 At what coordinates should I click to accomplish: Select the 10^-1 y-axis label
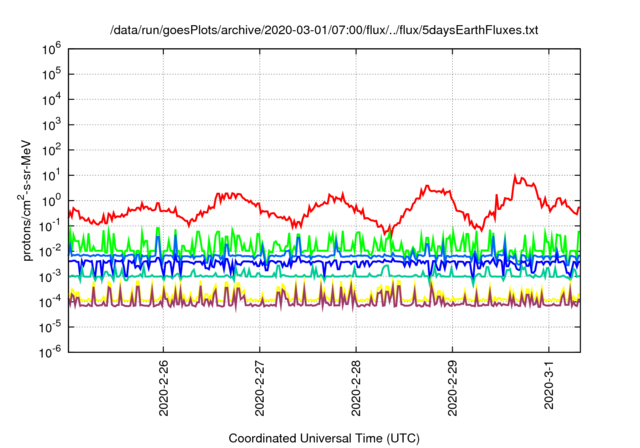coord(51,226)
